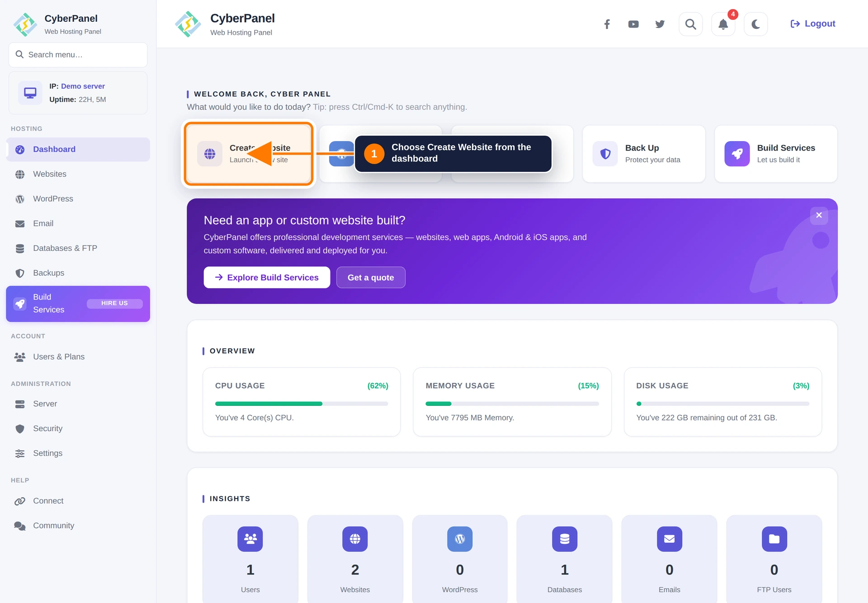This screenshot has height=603, width=868.
Task: Click the WordPress logo icon in sidebar
Action: click(x=20, y=199)
